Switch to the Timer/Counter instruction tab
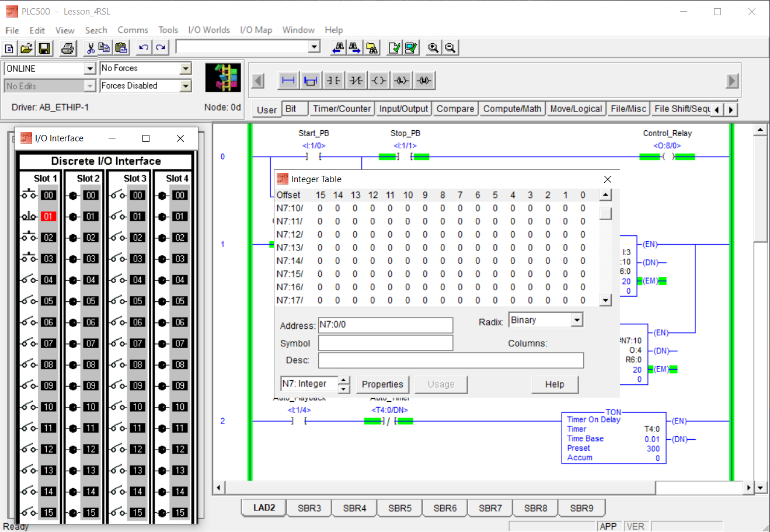770x532 pixels. click(342, 109)
